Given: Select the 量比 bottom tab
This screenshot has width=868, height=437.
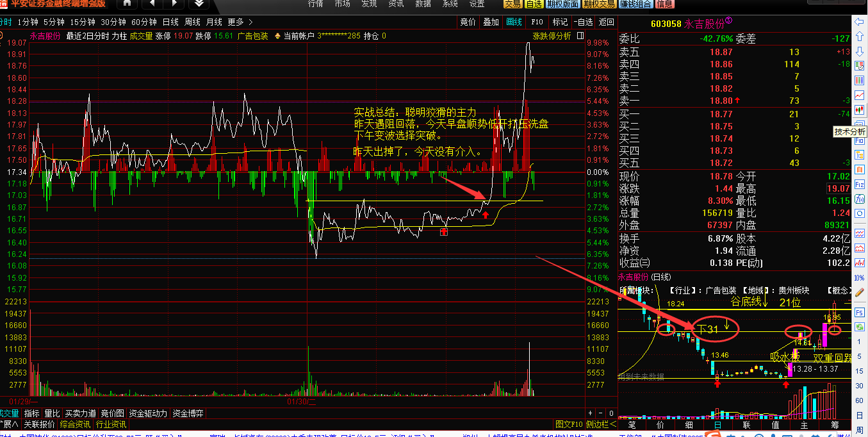Looking at the screenshot, I should pos(52,414).
